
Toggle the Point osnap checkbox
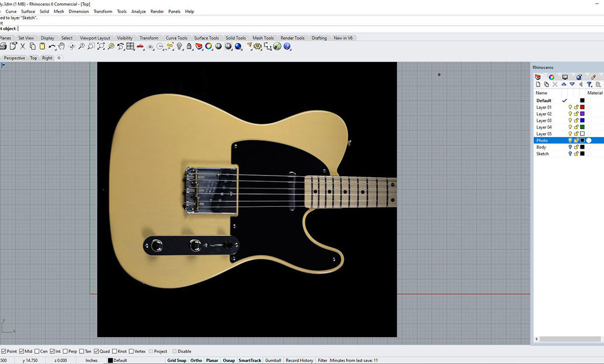(x=4, y=351)
